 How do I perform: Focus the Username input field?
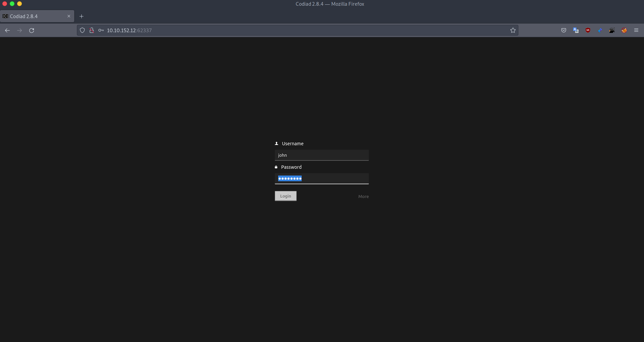(321, 155)
